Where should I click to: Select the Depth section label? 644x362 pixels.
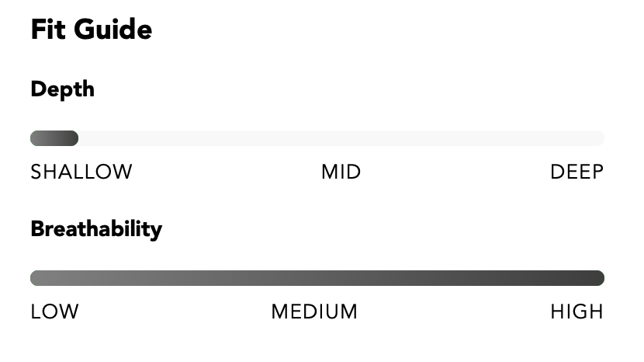point(62,89)
